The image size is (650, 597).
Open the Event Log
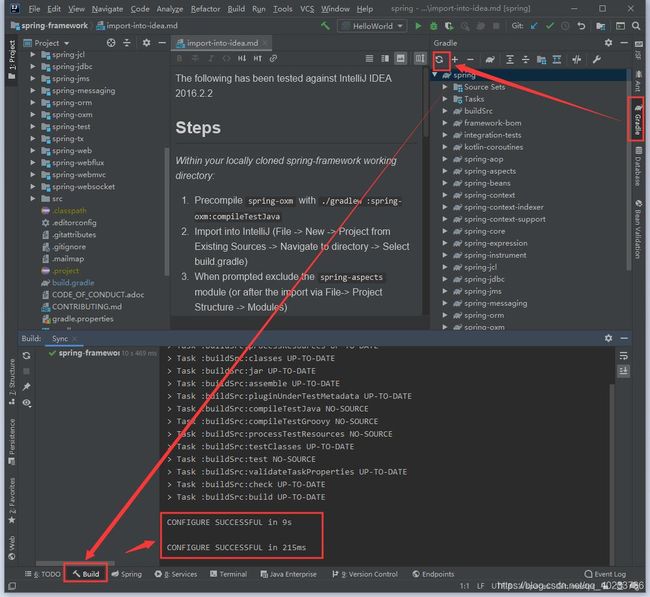pyautogui.click(x=605, y=574)
